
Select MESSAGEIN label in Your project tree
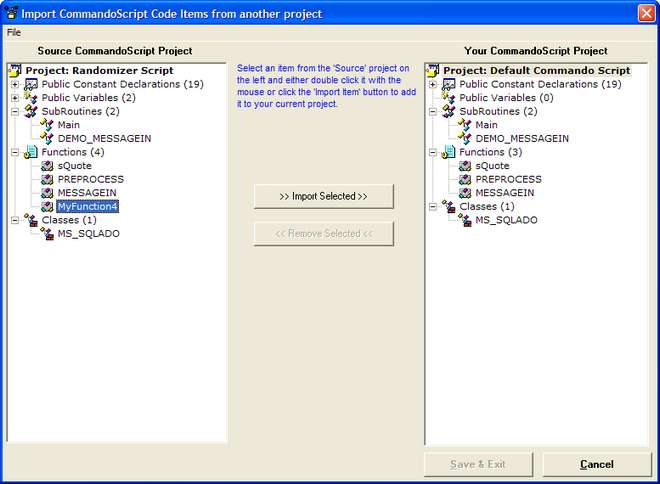pos(505,193)
